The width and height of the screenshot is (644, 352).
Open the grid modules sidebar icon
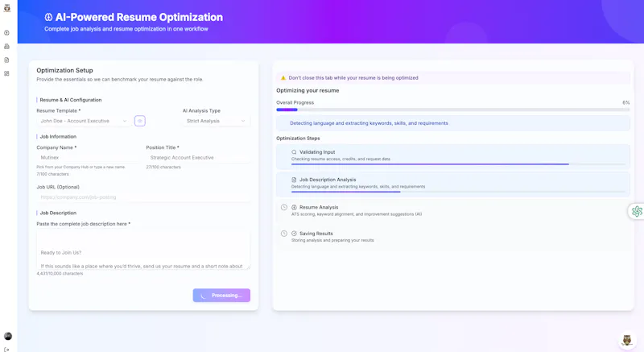coord(6,73)
